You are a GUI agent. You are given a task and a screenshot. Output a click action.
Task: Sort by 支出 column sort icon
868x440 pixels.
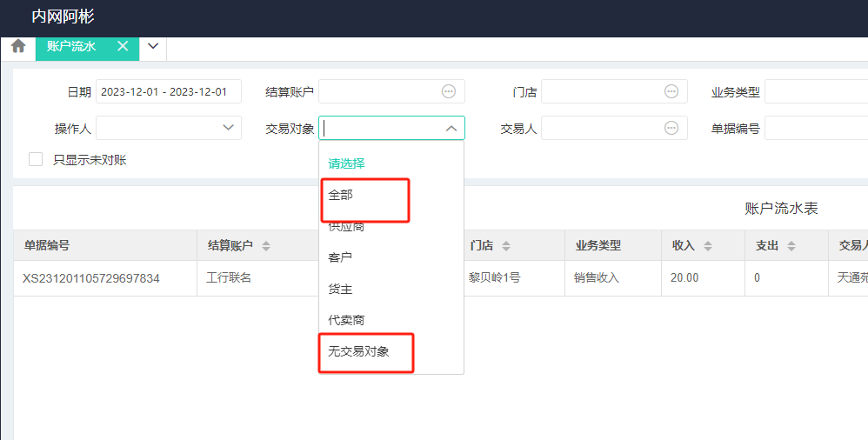click(x=791, y=246)
